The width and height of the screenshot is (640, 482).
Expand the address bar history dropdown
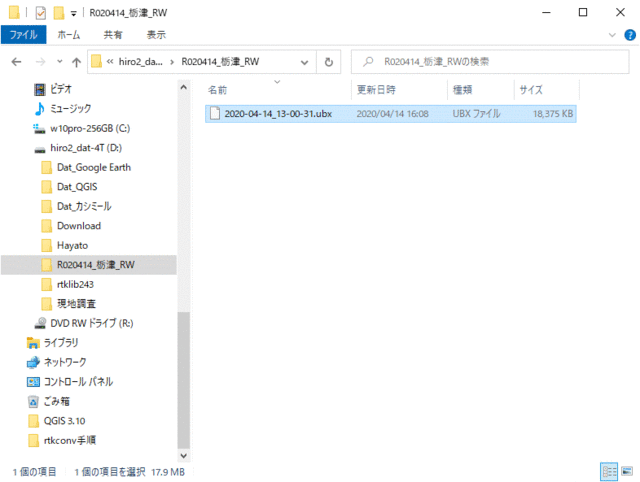304,62
